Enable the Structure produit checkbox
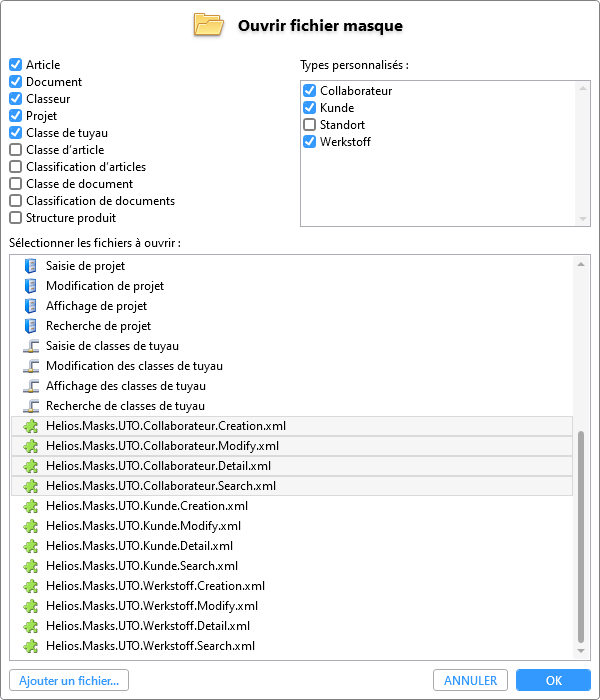The height and width of the screenshot is (700, 600). [x=16, y=218]
